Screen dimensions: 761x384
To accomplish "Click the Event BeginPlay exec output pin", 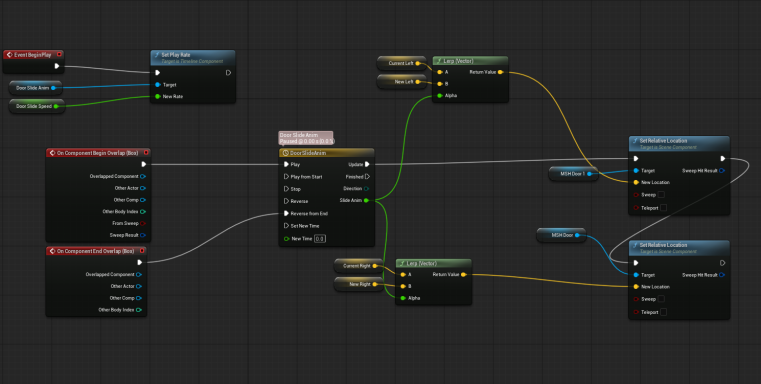I will coord(57,66).
